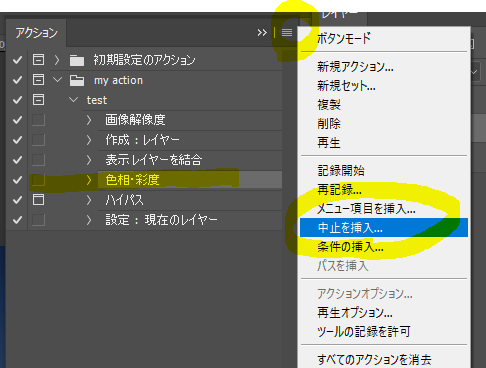Select the highlighted 色相・彩度 step
The image size is (486, 368).
click(132, 180)
